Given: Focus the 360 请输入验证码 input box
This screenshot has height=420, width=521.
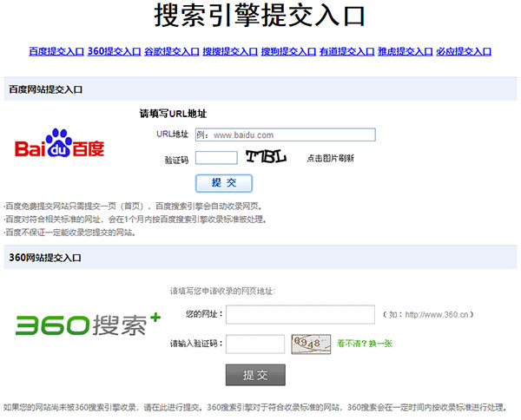Looking at the screenshot, I should (x=255, y=344).
